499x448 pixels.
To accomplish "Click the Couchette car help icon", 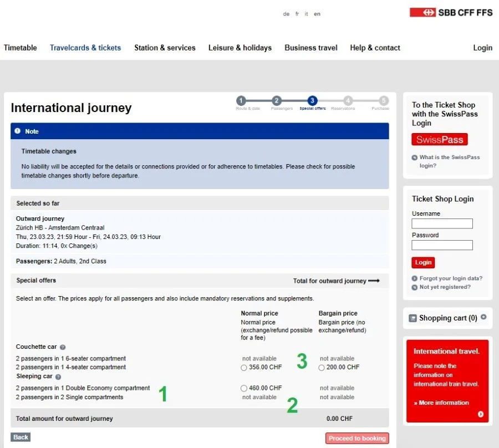I will point(63,347).
